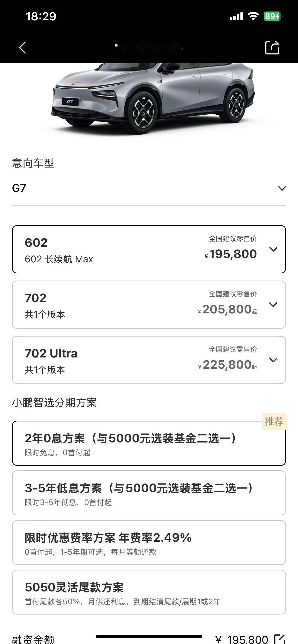This screenshot has width=298, height=644.
Task: Choose the 5050灵活尾款方案 plan
Action: click(149, 592)
